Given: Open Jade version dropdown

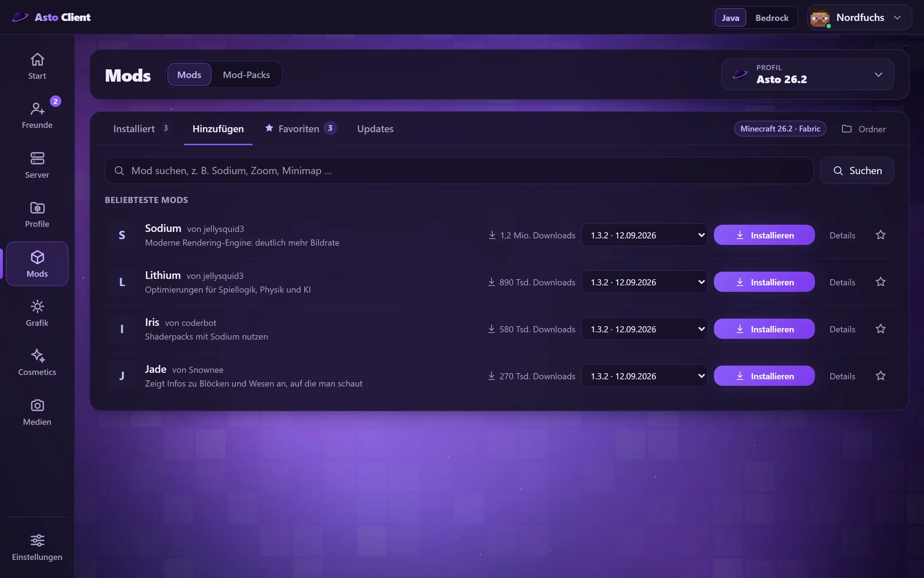Looking at the screenshot, I should (x=644, y=376).
